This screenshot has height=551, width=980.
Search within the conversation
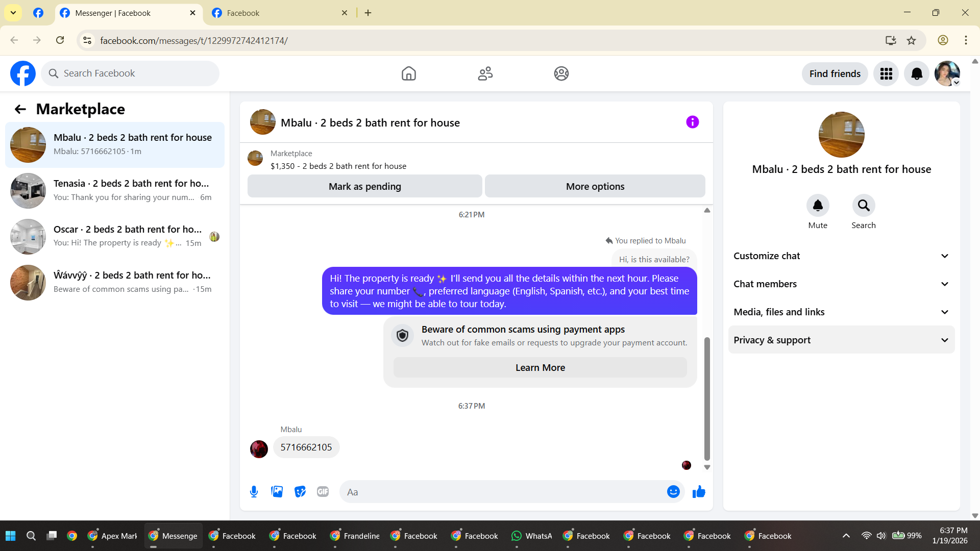point(864,206)
